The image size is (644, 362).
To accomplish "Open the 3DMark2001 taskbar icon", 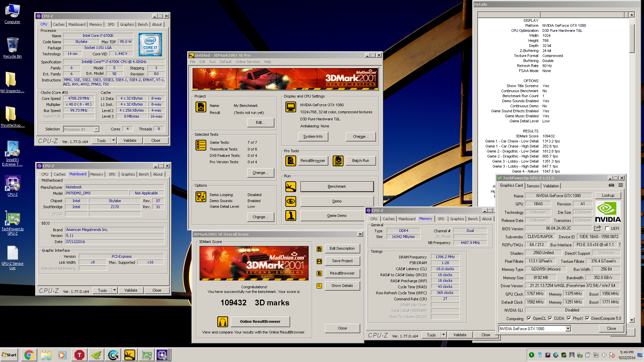I will click(130, 355).
